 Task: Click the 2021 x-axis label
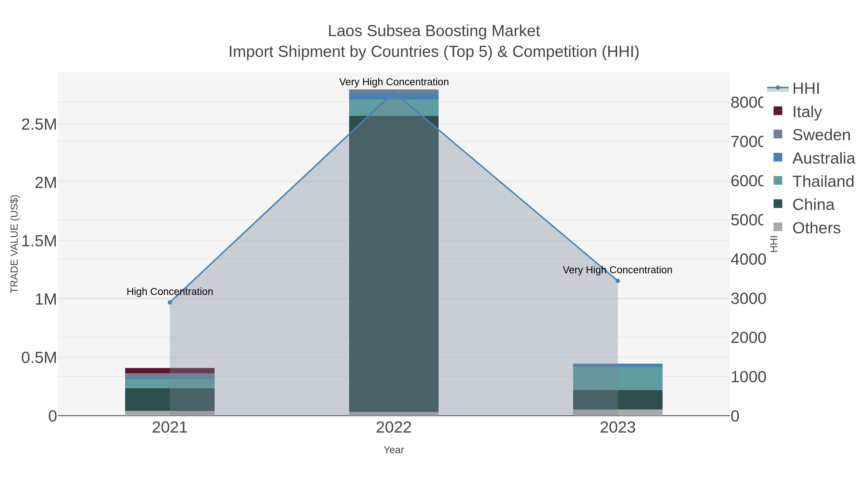click(x=170, y=428)
